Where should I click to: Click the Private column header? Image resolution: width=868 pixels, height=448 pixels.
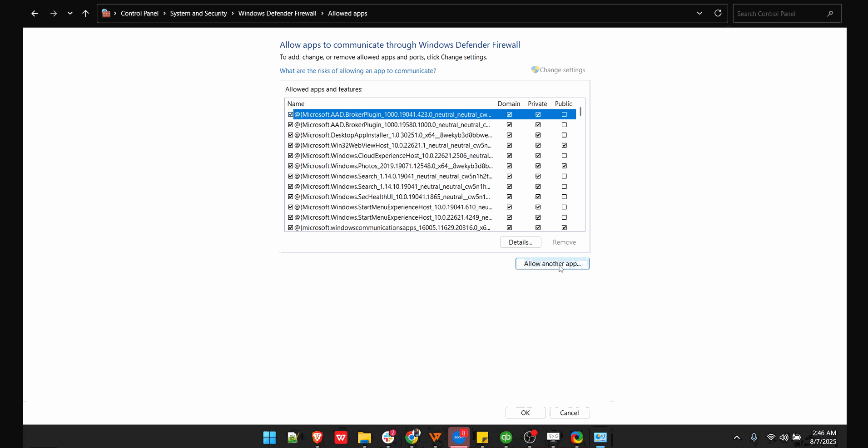coord(537,104)
